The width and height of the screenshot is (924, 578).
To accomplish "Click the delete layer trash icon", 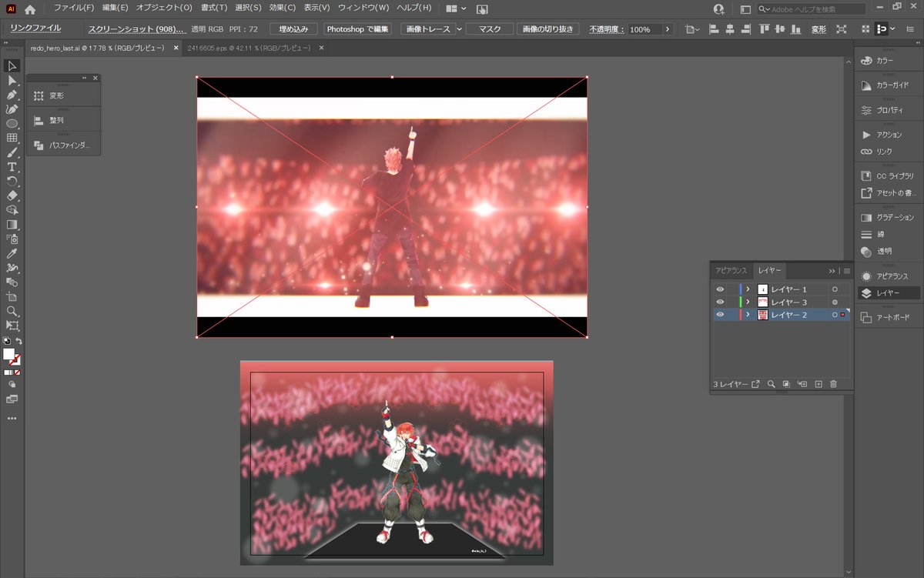I will pos(833,383).
